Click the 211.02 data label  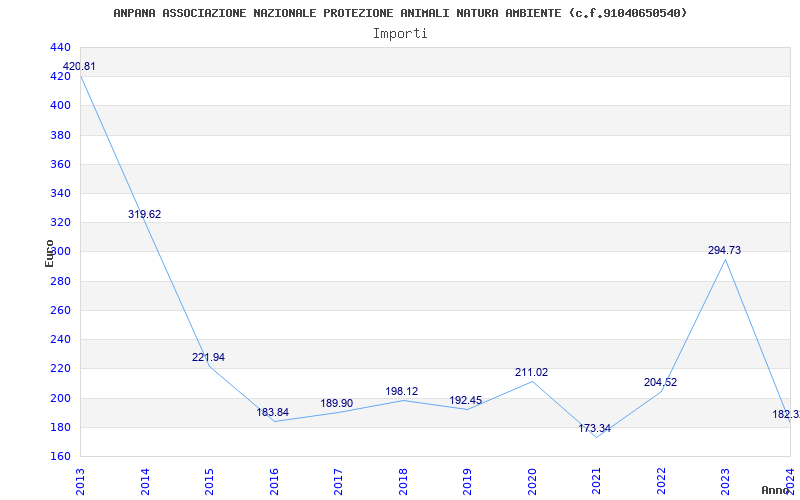click(531, 372)
